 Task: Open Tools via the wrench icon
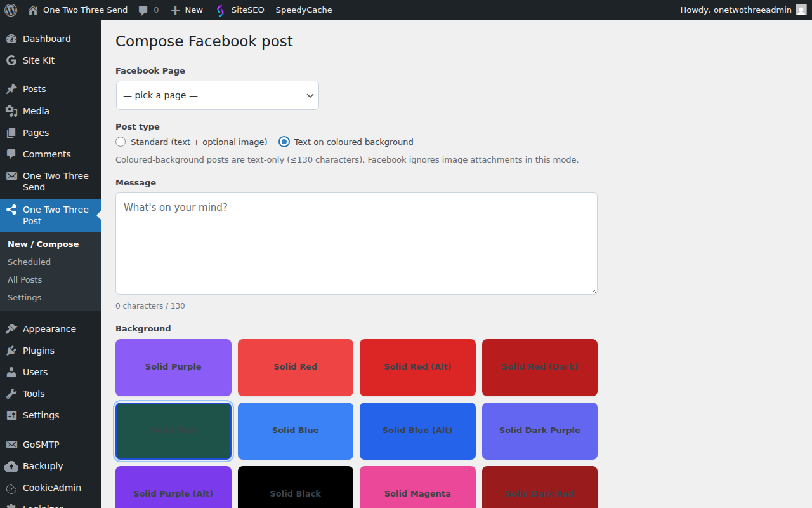(11, 394)
